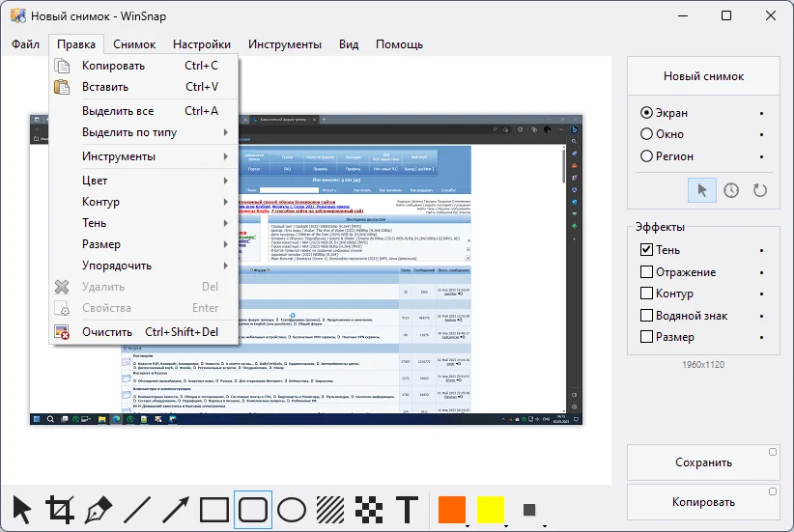Select the Text tool
The width and height of the screenshot is (794, 532).
[407, 510]
